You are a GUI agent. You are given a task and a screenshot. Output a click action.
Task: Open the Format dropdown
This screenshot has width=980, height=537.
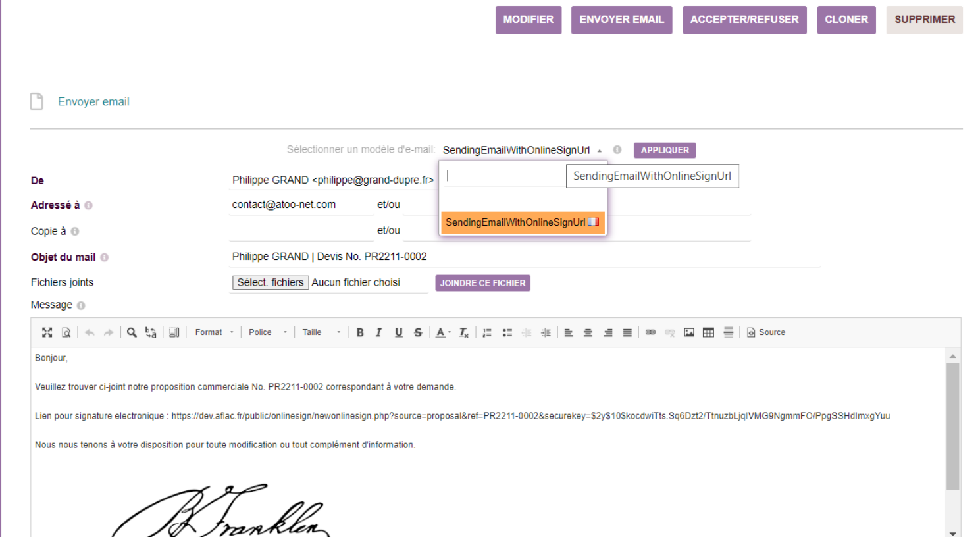(x=214, y=332)
